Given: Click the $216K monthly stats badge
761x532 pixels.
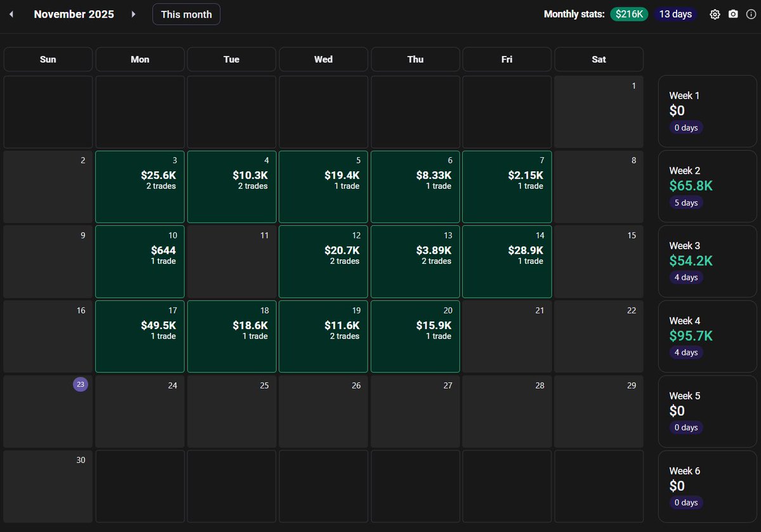Looking at the screenshot, I should click(629, 14).
